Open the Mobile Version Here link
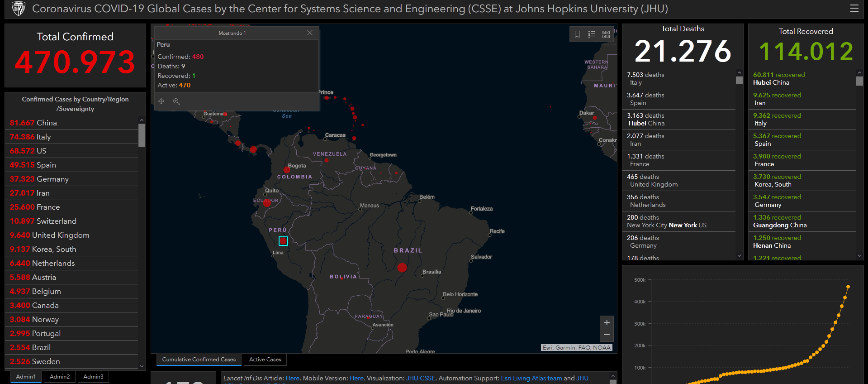The width and height of the screenshot is (868, 384). (356, 378)
